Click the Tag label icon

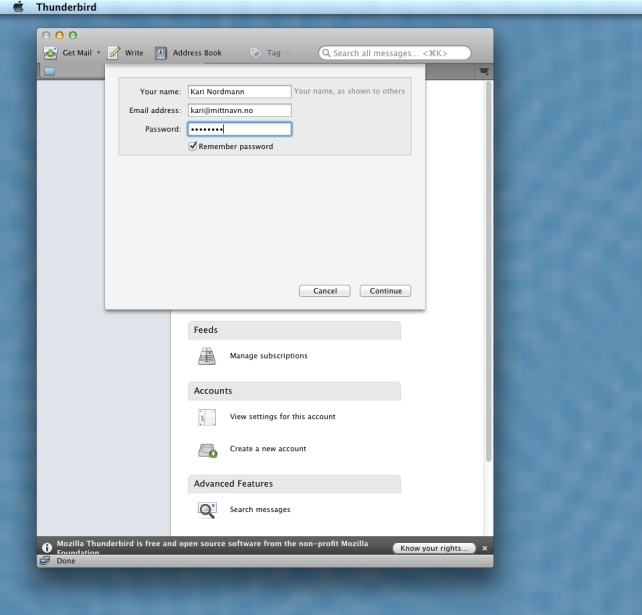(x=255, y=53)
